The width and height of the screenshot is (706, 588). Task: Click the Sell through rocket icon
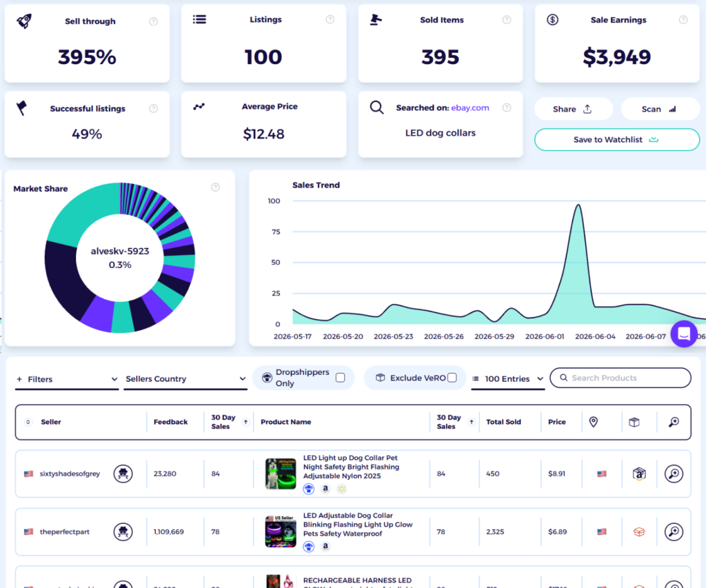pyautogui.click(x=24, y=21)
